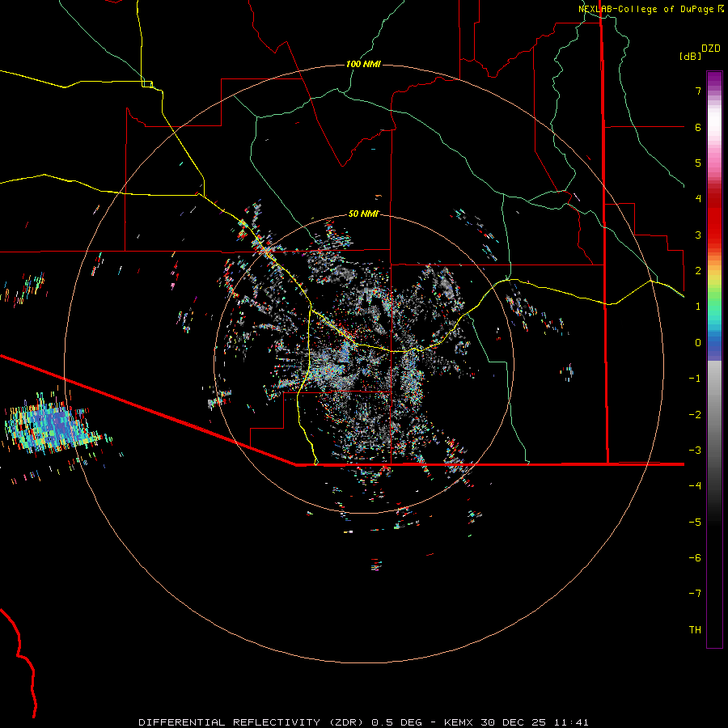Viewport: 728px width, 728px height.
Task: Click the -1 tick label on the scale
Action: click(695, 379)
